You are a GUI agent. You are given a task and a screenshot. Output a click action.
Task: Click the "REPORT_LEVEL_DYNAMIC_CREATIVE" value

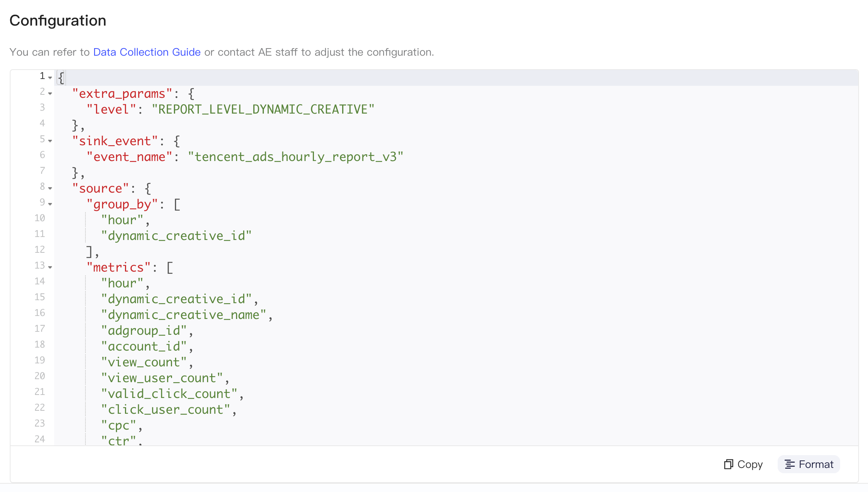[x=263, y=109]
